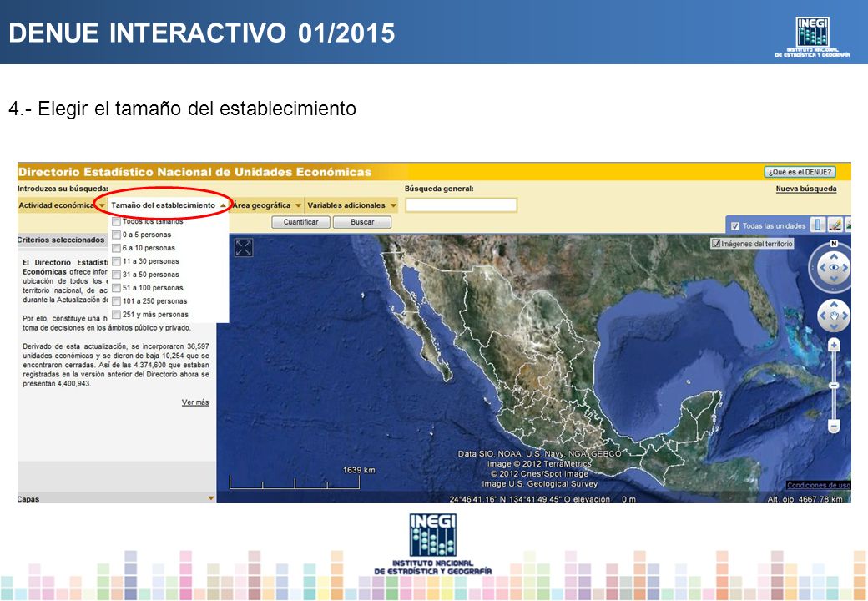The width and height of the screenshot is (868, 601).
Task: Open the Condiciones de uso link
Action: coord(819,485)
